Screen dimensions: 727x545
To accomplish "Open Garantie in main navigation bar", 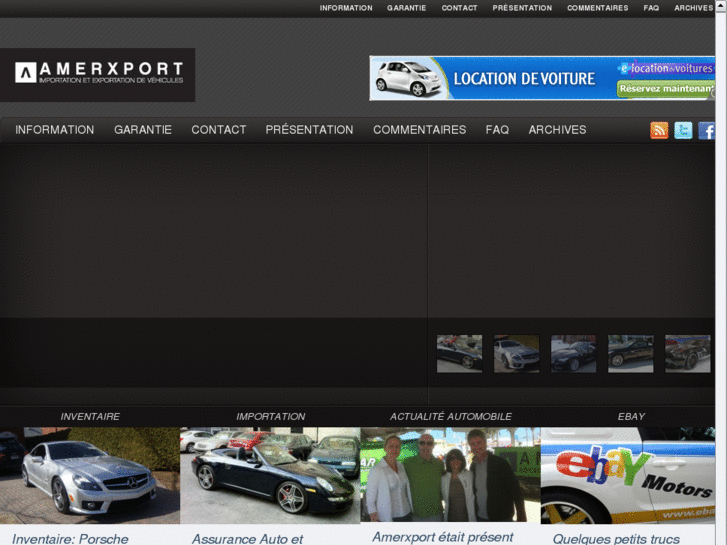I will click(143, 130).
